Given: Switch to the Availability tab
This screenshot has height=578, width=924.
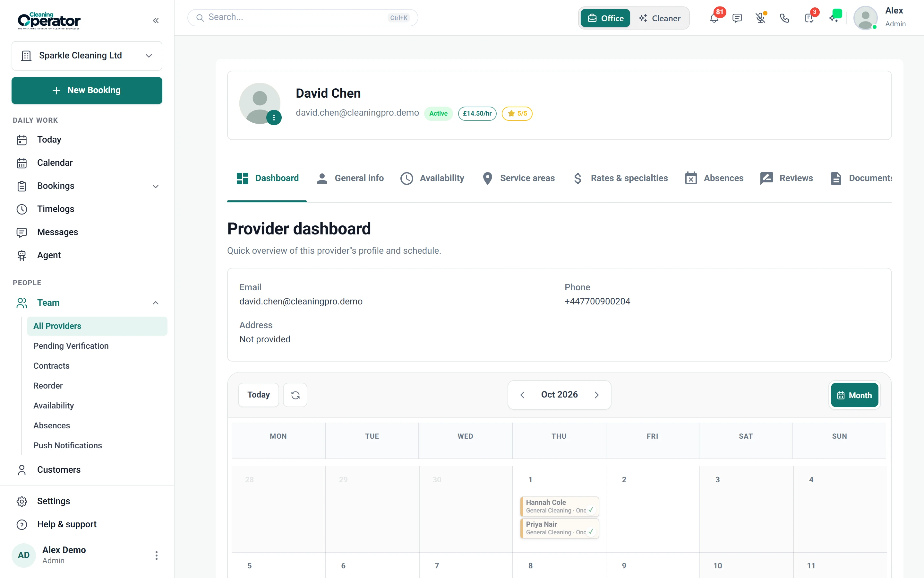Looking at the screenshot, I should [432, 178].
